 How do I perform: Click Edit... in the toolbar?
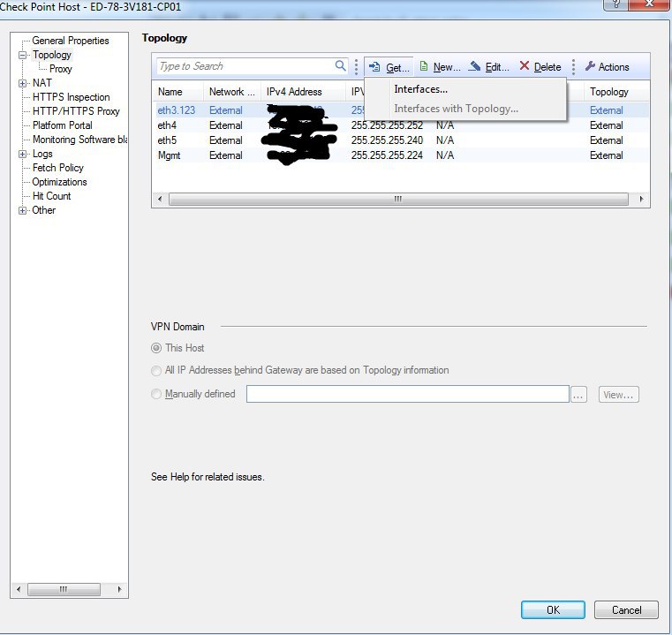click(x=489, y=67)
